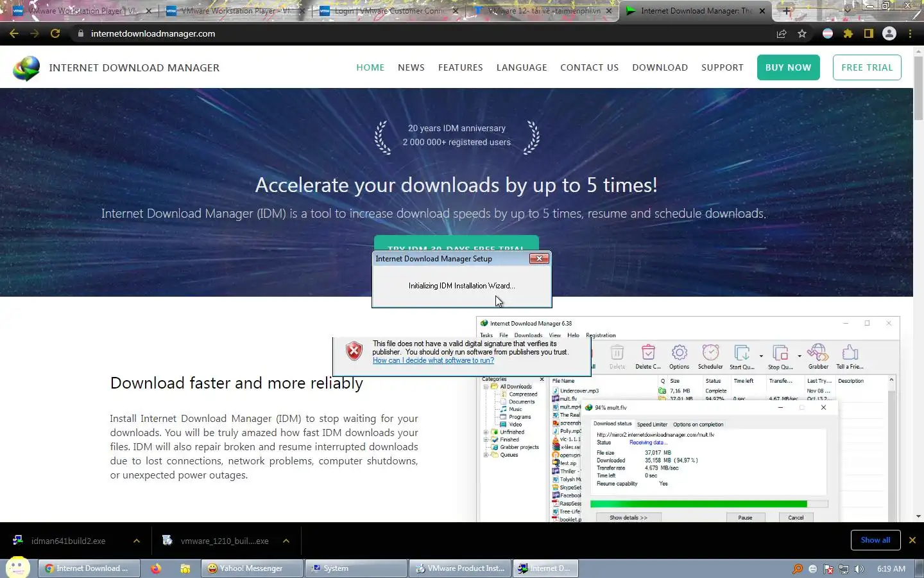Click the Delete Completed icon in IDM screenshot
Image resolution: width=924 pixels, height=578 pixels.
click(x=648, y=353)
